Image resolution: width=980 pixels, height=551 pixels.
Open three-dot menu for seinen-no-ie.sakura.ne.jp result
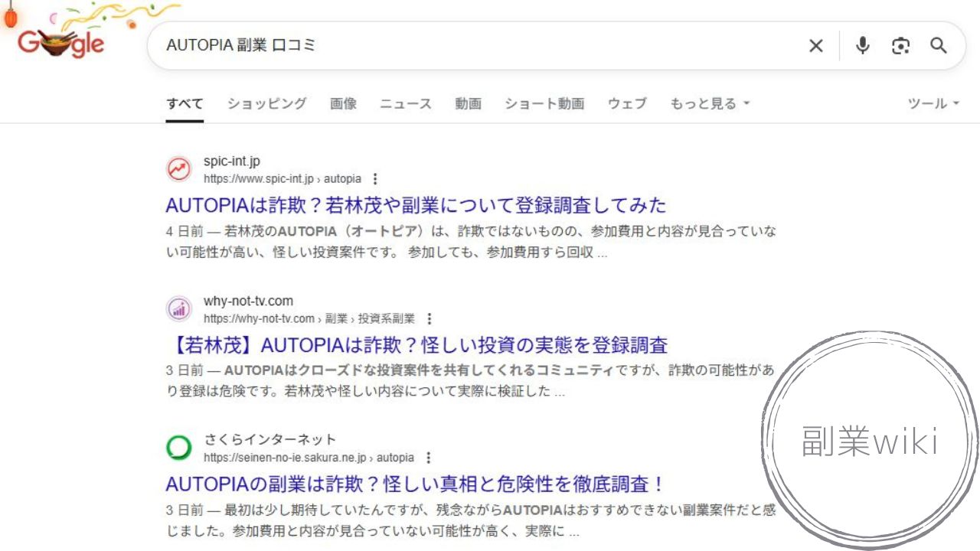click(x=428, y=458)
